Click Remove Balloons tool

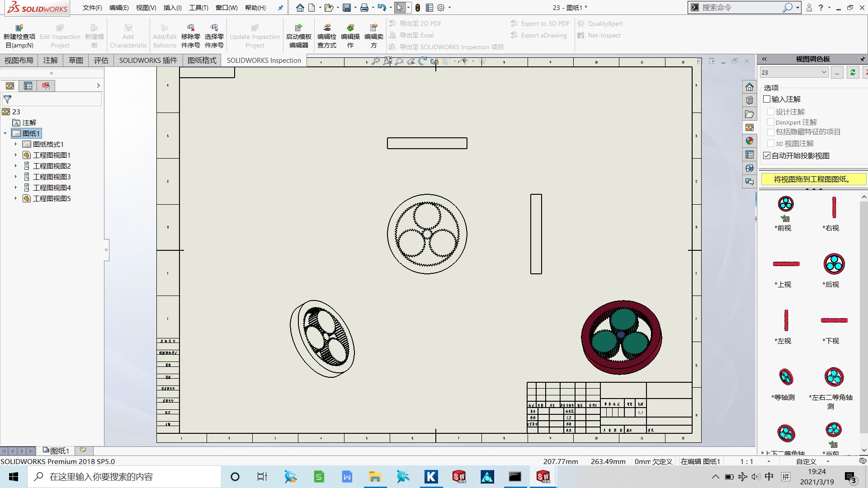coord(190,36)
